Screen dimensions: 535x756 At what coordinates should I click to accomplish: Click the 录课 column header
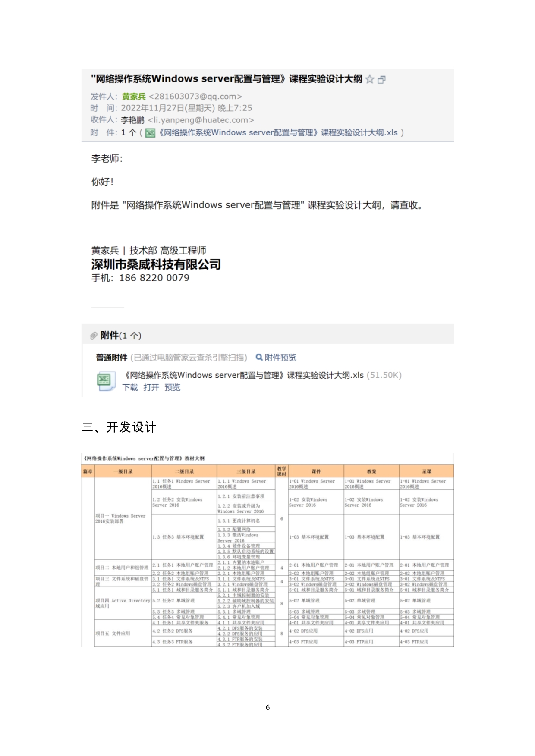[x=426, y=471]
